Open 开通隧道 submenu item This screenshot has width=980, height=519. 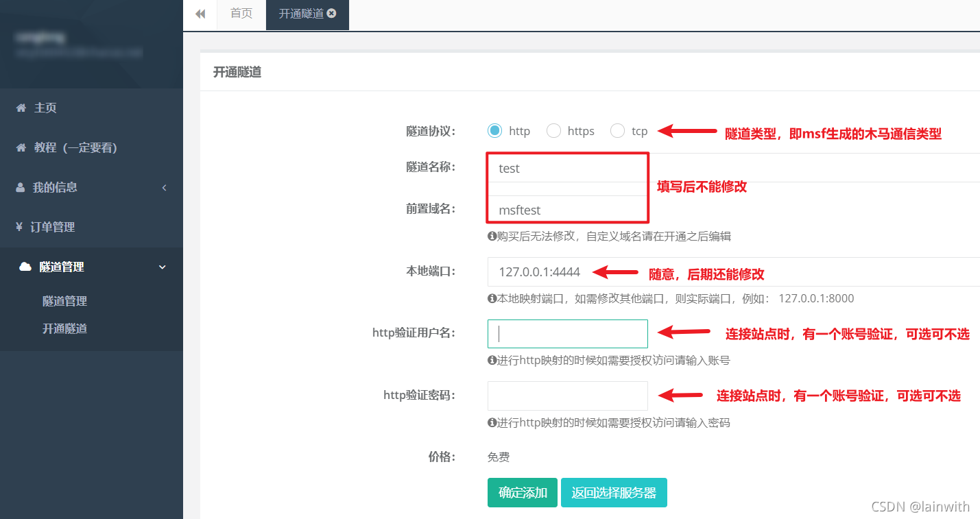pyautogui.click(x=64, y=328)
